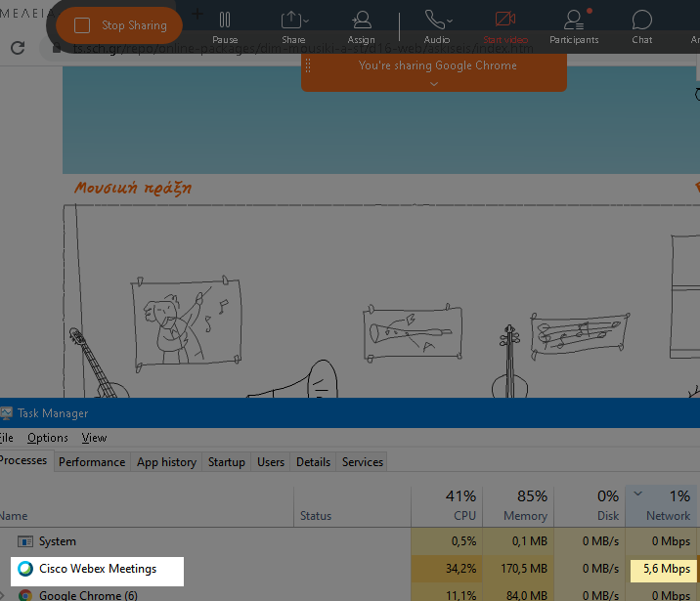Expand the sharing bar chevron
This screenshot has width=700, height=601.
coord(435,84)
